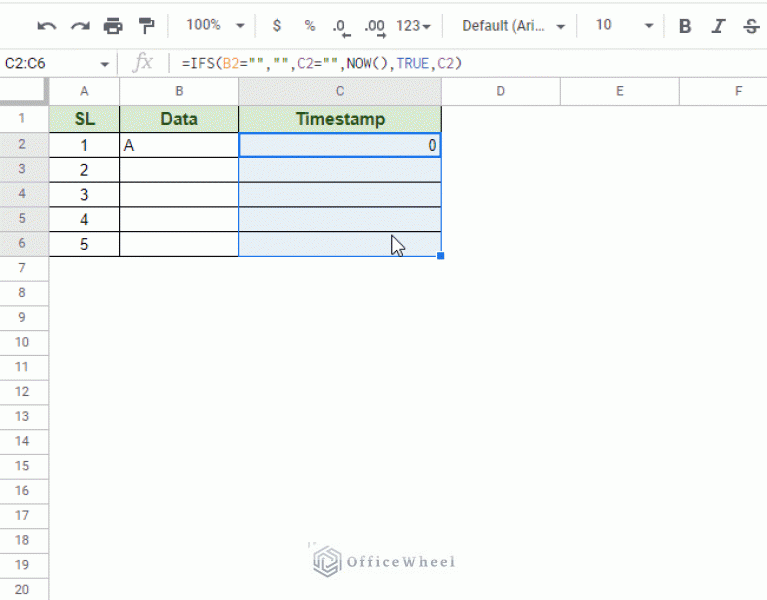The image size is (767, 600).
Task: Click the Print icon
Action: click(113, 26)
